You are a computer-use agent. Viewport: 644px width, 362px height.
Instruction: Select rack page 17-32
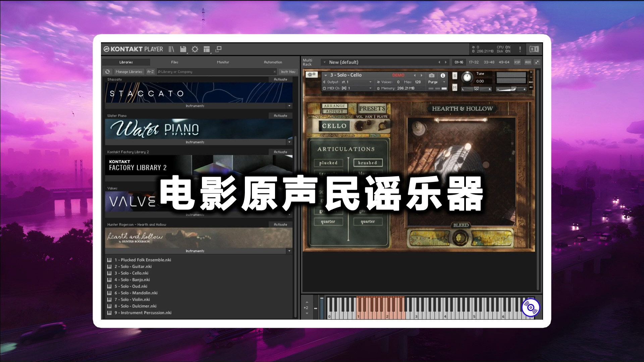[x=474, y=62]
